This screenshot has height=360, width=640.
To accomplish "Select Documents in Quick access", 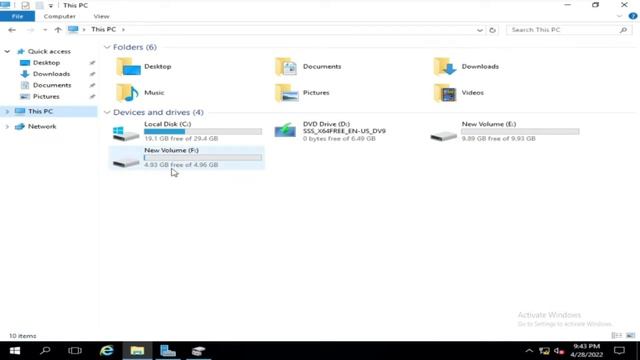I will tap(52, 85).
